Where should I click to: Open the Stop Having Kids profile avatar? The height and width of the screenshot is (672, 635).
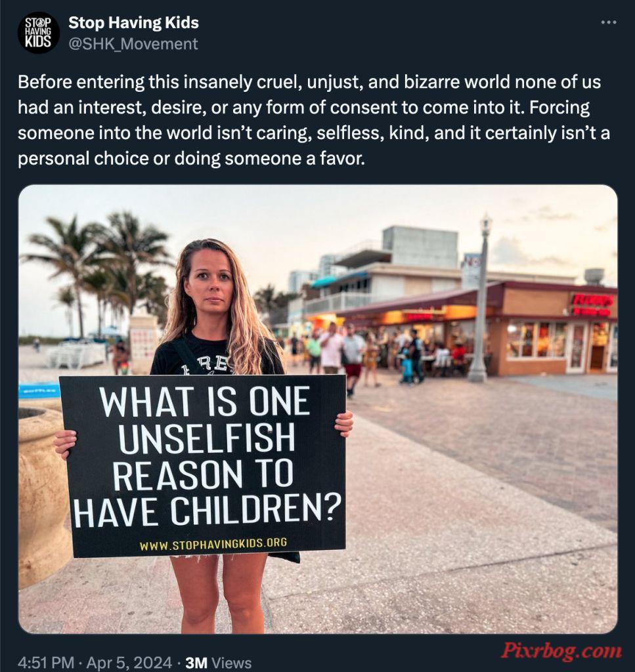[39, 32]
